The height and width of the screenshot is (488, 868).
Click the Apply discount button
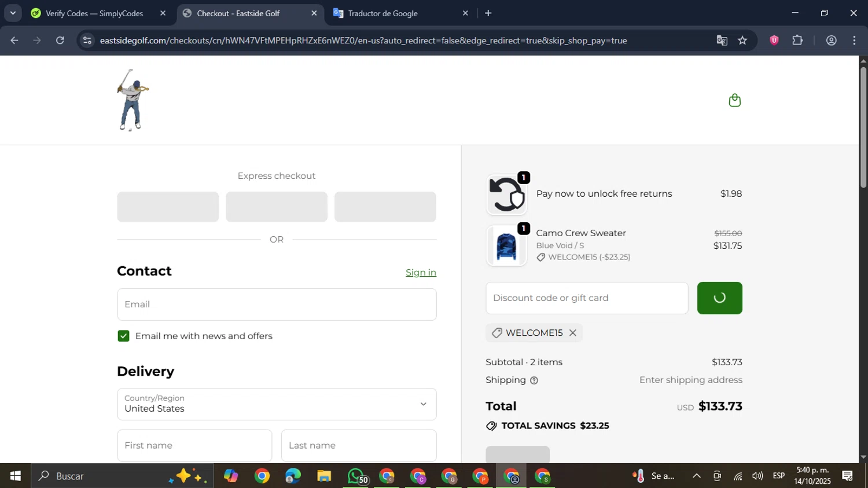[719, 298]
